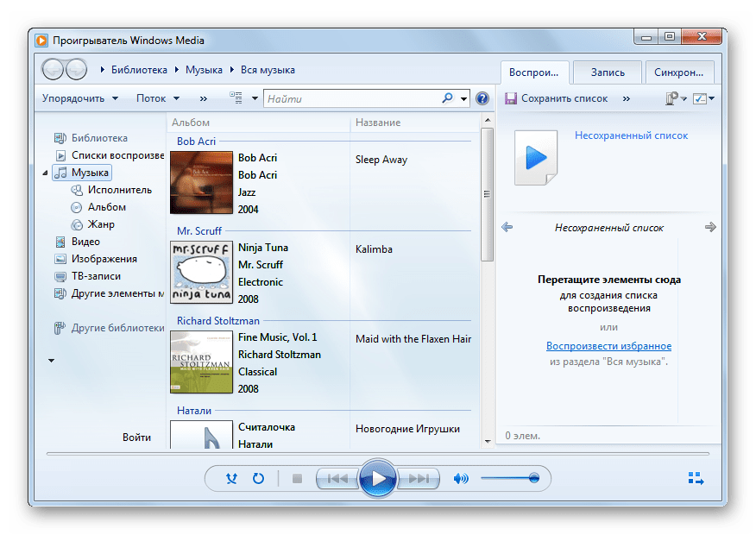756x535 pixels.
Task: Click the Ninja Tuna album cover thumbnail
Action: (202, 272)
